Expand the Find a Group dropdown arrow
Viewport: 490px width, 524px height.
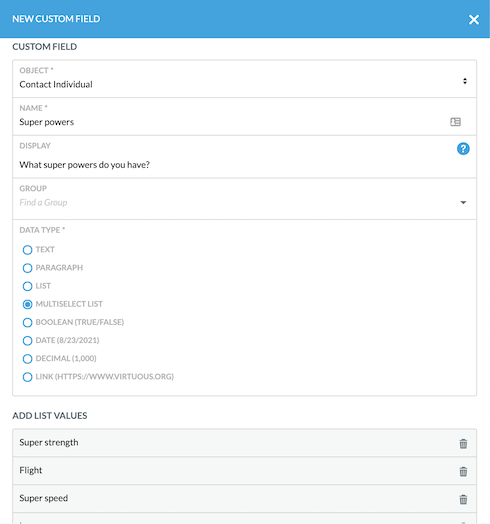tap(463, 203)
